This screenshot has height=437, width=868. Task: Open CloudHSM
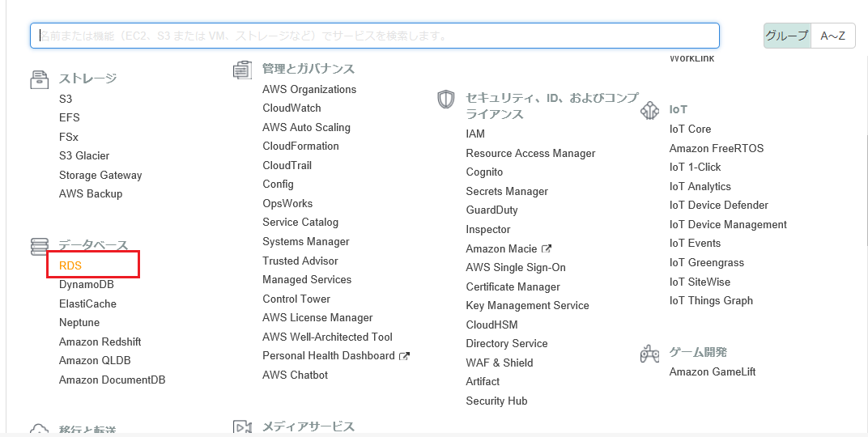491,325
